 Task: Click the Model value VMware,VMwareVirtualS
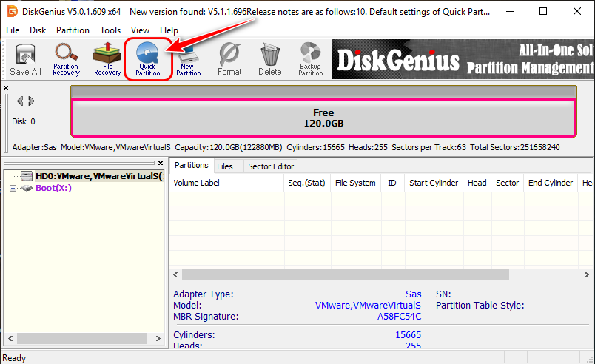pyautogui.click(x=368, y=306)
